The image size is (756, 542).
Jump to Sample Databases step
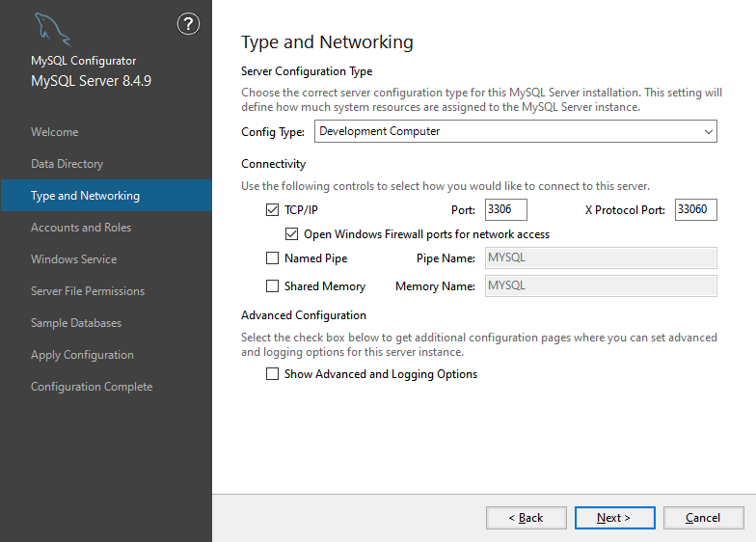(x=76, y=323)
